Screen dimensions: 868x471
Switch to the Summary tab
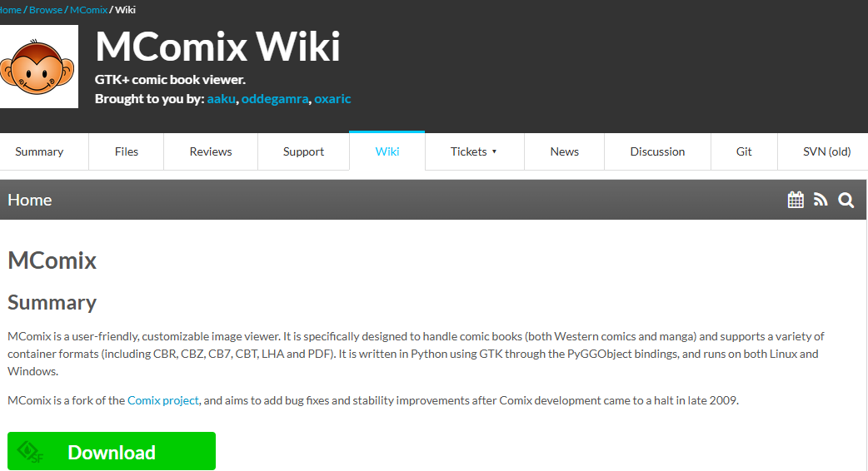(39, 151)
